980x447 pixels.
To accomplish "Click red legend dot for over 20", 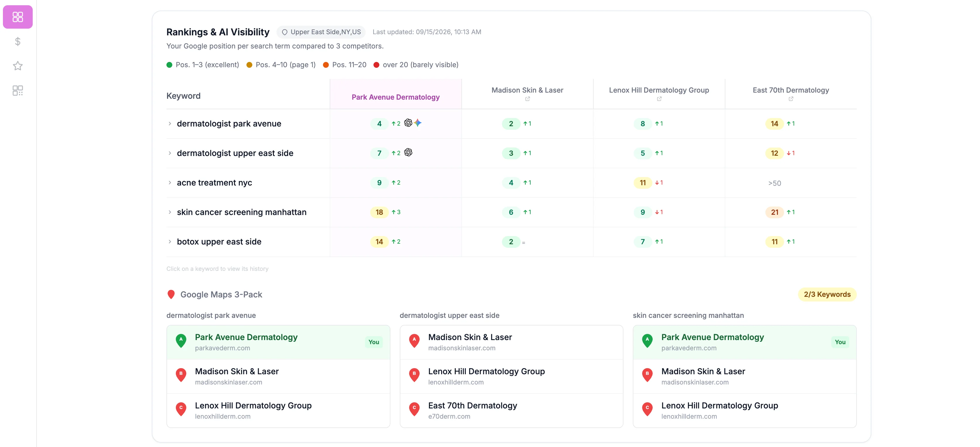I will pos(376,65).
